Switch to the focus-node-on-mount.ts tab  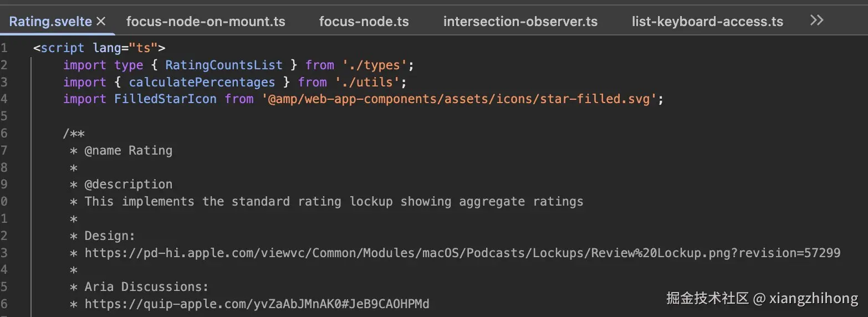click(206, 22)
